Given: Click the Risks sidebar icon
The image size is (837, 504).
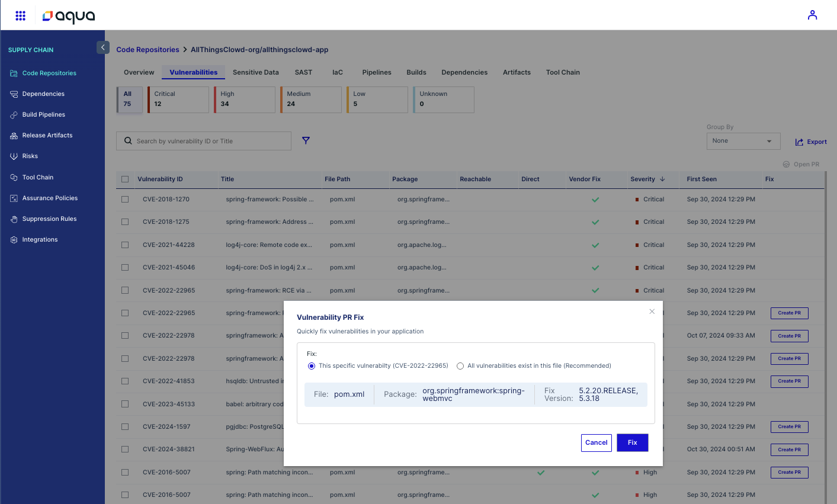Looking at the screenshot, I should (x=14, y=156).
